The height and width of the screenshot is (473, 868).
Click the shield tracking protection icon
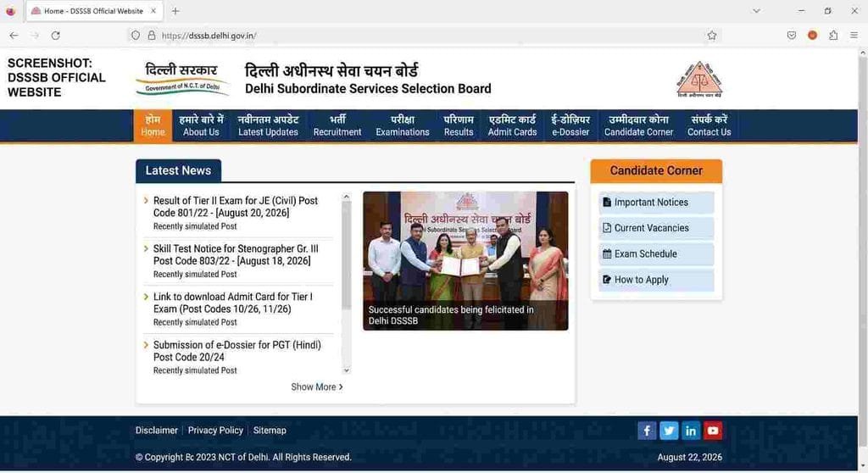[136, 36]
